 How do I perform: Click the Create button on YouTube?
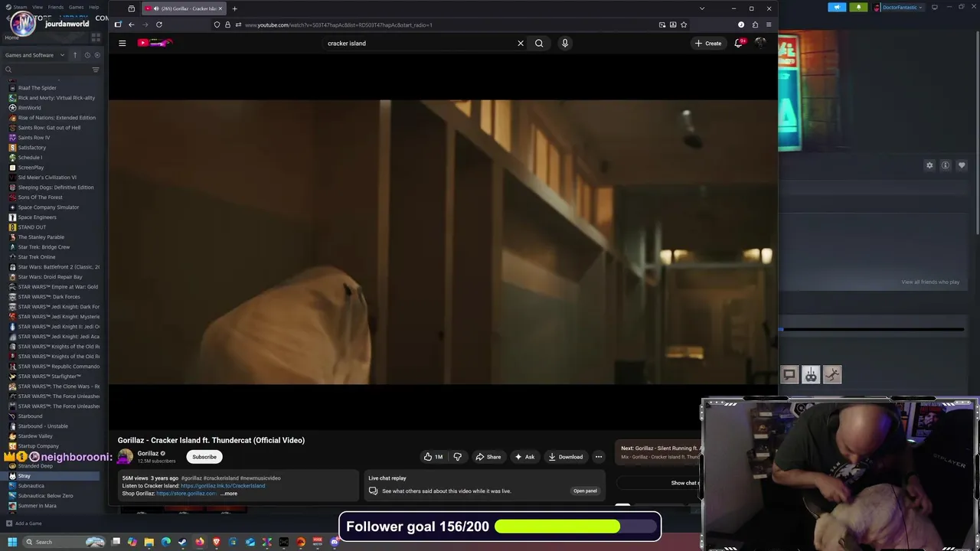707,43
